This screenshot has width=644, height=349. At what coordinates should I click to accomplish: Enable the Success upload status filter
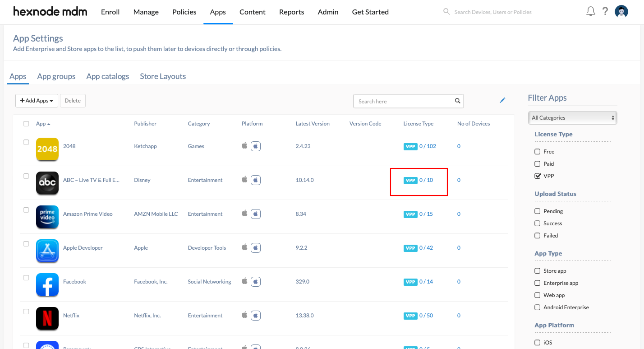538,223
